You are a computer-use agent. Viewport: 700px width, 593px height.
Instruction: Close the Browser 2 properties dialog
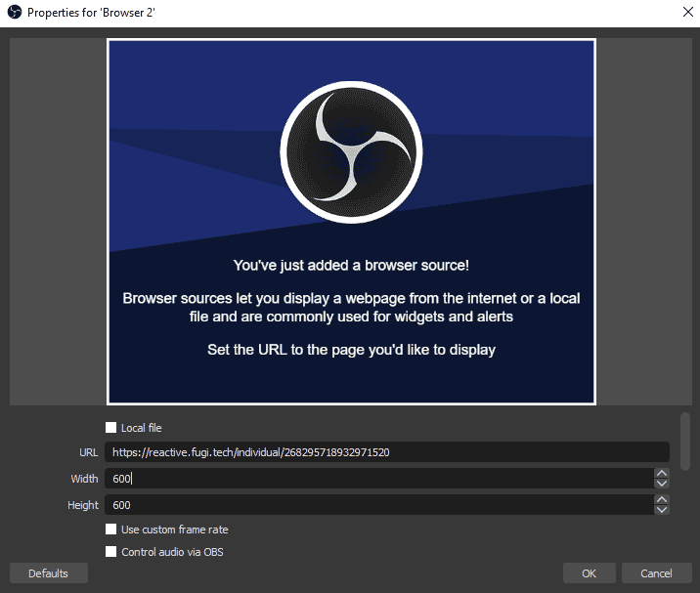coord(688,12)
